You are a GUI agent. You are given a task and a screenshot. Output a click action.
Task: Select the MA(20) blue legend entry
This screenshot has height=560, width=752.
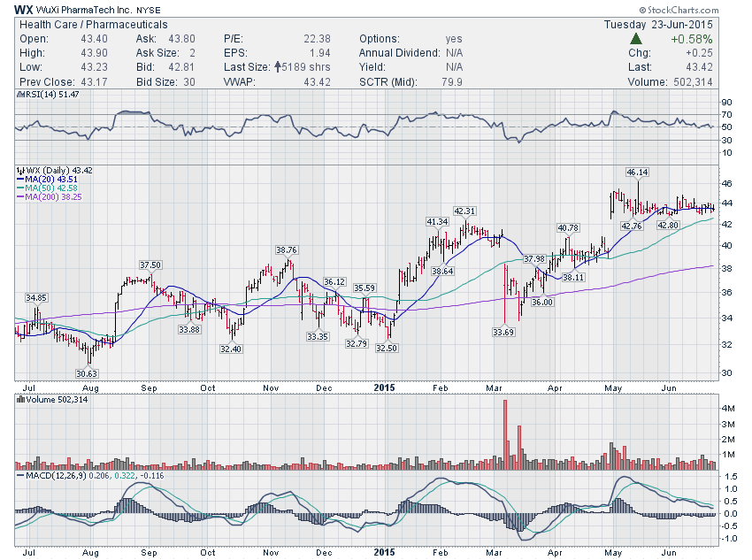tap(47, 180)
